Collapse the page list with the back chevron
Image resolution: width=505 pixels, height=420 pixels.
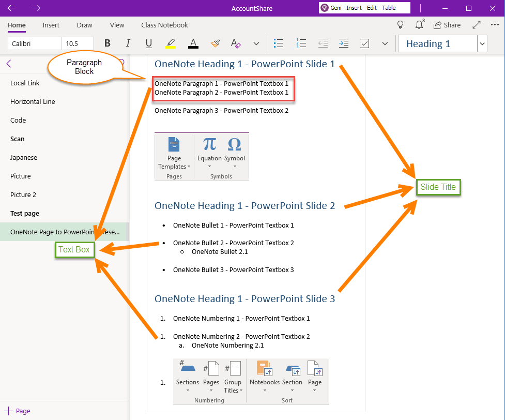(9, 64)
